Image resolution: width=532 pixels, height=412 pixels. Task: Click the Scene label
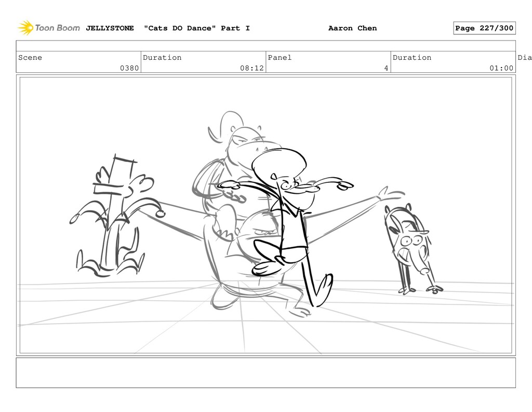[30, 57]
